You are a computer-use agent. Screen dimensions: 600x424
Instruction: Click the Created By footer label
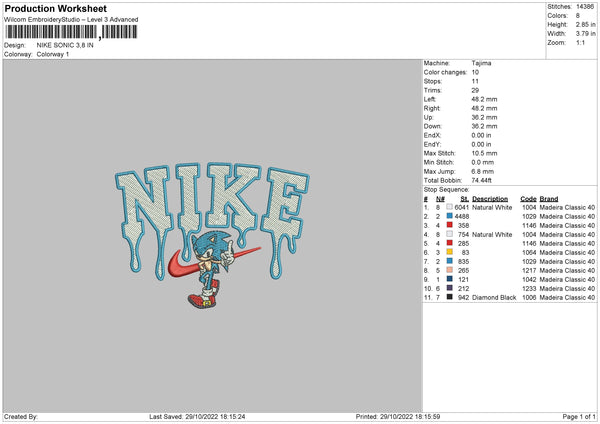(x=21, y=417)
